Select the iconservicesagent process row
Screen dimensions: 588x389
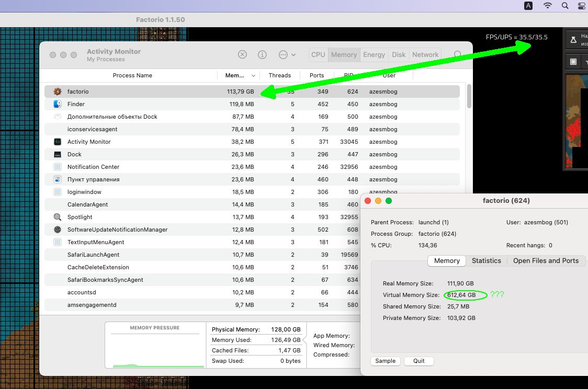pyautogui.click(x=252, y=129)
